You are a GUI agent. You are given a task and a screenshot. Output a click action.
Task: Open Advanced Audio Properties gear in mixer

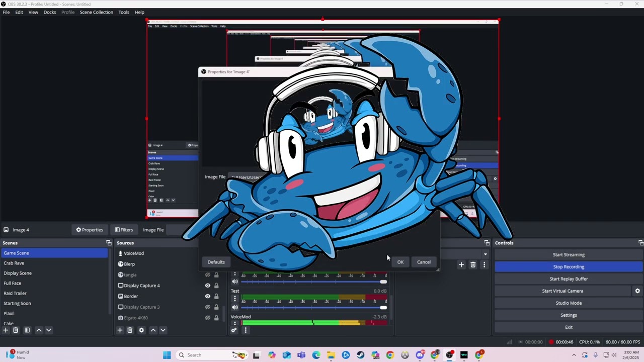pos(234,330)
